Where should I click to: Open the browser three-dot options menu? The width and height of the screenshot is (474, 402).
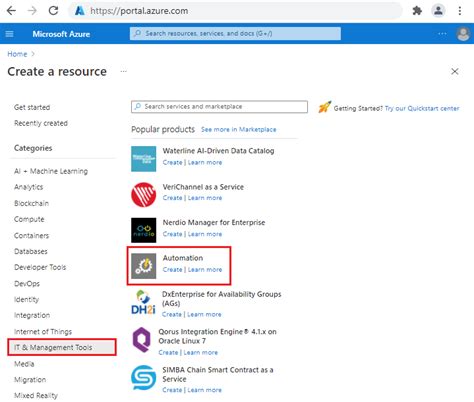click(460, 11)
